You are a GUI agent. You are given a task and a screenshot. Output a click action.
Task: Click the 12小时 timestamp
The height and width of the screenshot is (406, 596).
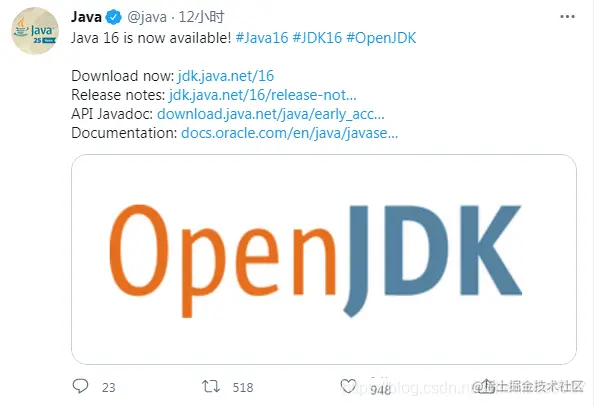coord(201,17)
